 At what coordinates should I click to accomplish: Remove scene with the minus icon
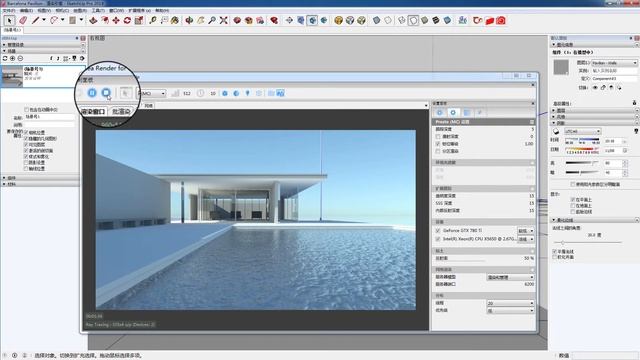coord(20,58)
